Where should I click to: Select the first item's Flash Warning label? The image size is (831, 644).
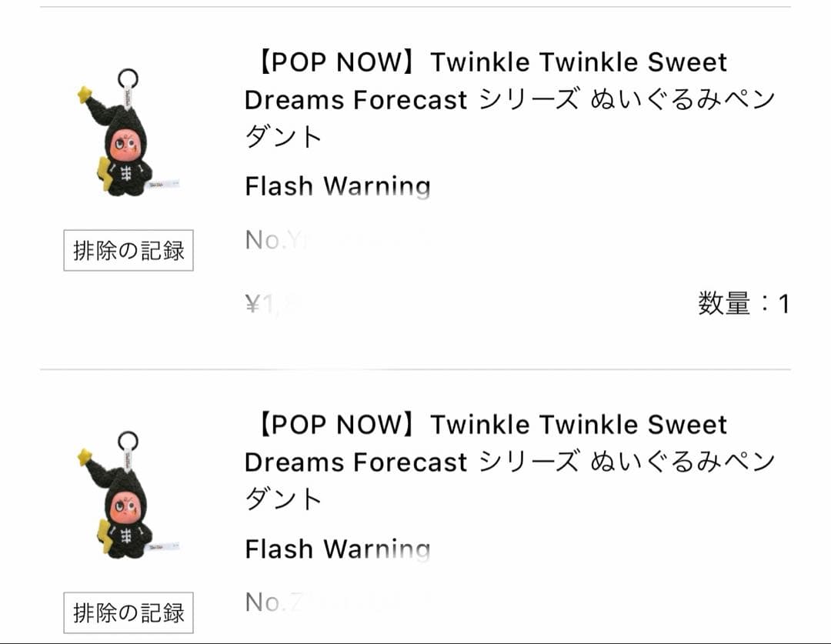click(x=338, y=186)
